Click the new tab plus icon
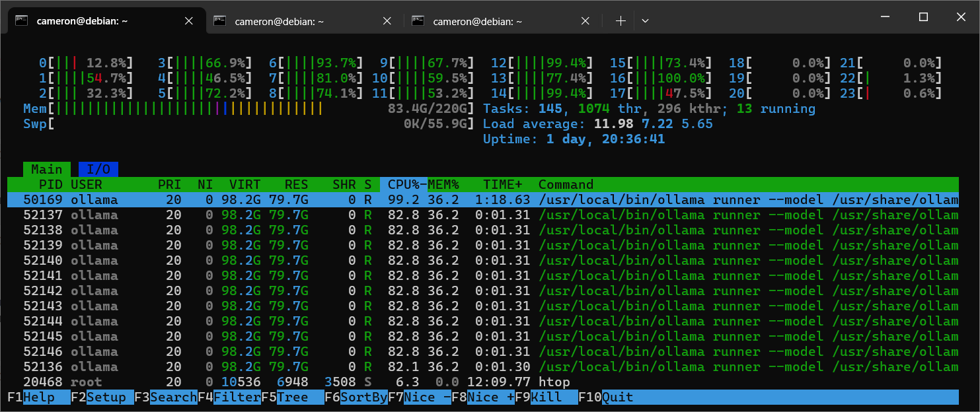Viewport: 980px width, 412px height. point(620,21)
